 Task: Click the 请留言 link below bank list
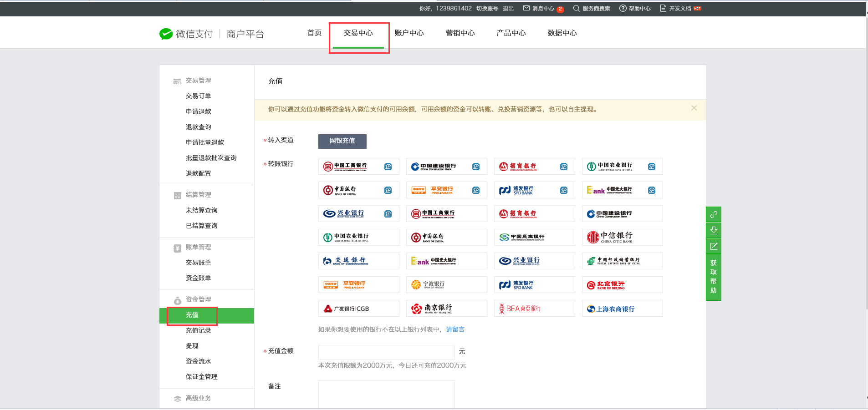(x=455, y=329)
